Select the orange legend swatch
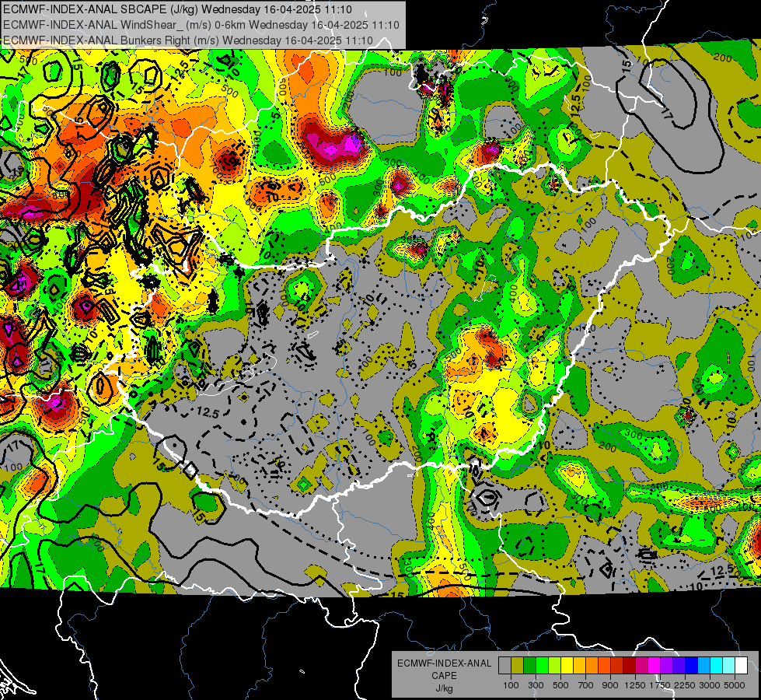Image resolution: width=761 pixels, height=700 pixels. pyautogui.click(x=592, y=665)
